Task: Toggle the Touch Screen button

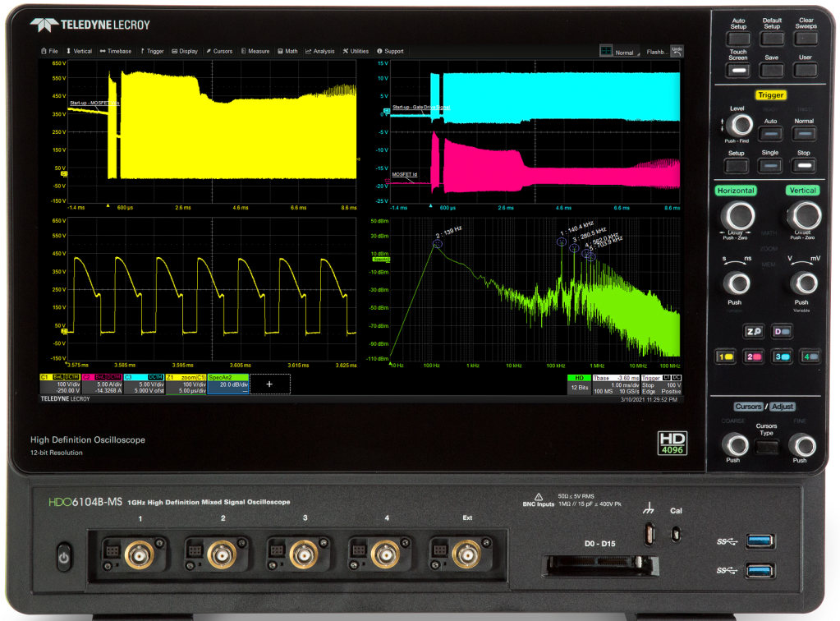Action: click(x=738, y=70)
